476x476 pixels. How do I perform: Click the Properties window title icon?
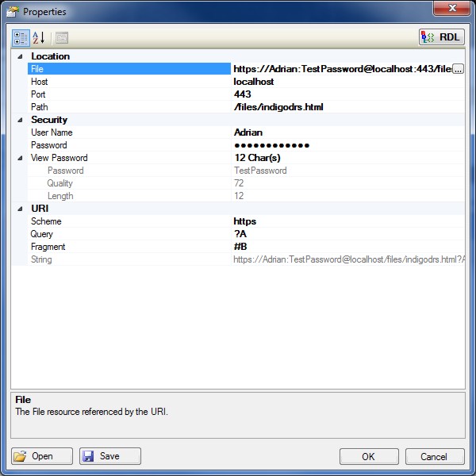[13, 12]
